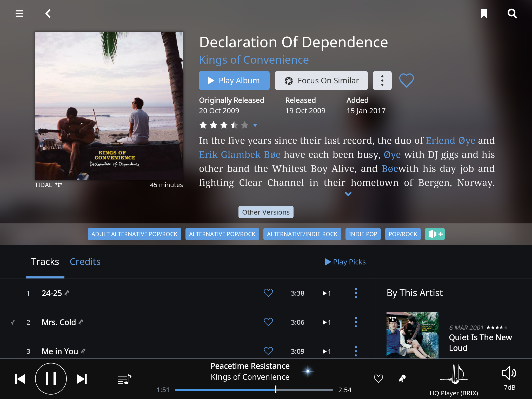The height and width of the screenshot is (399, 532).
Task: Pause playback
Action: pos(51,379)
